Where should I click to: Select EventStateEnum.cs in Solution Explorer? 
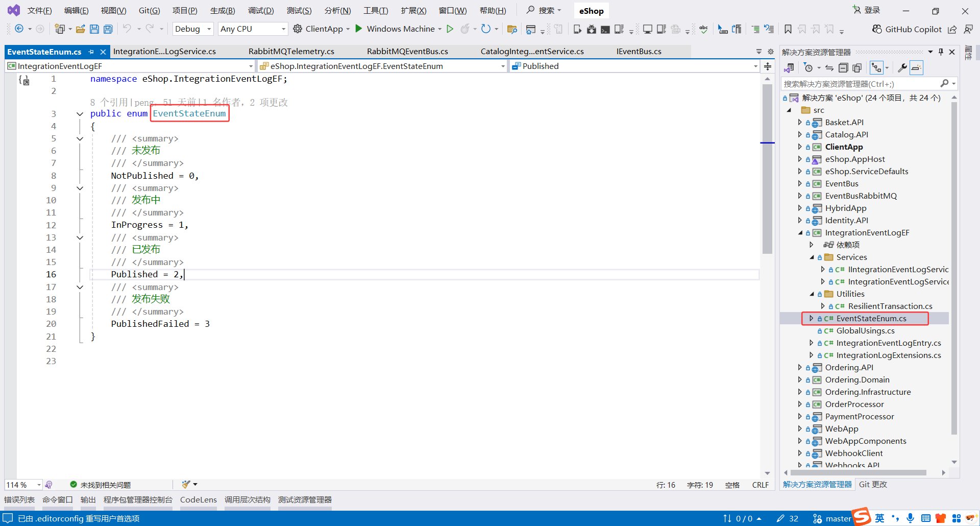pyautogui.click(x=871, y=319)
